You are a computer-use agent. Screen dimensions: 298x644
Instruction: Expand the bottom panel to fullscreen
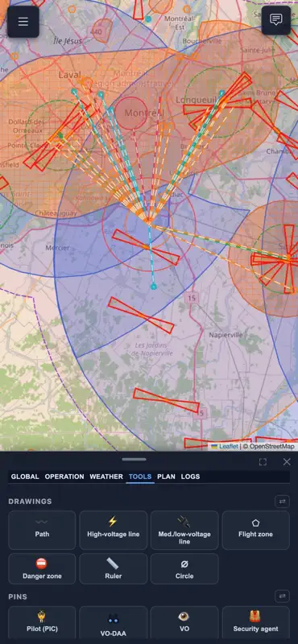click(263, 461)
